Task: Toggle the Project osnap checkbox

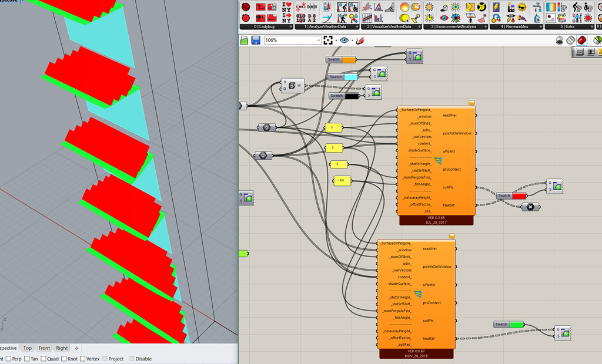Action: (x=105, y=359)
